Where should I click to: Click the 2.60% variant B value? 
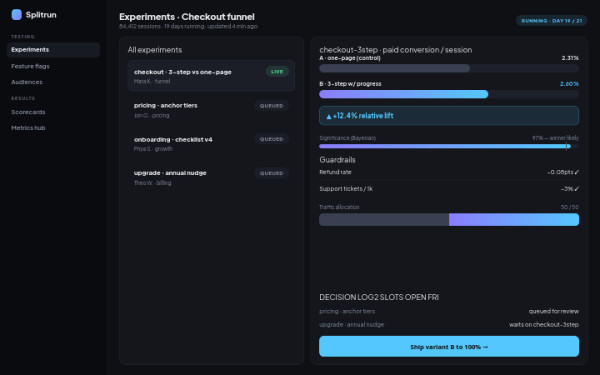tap(569, 84)
